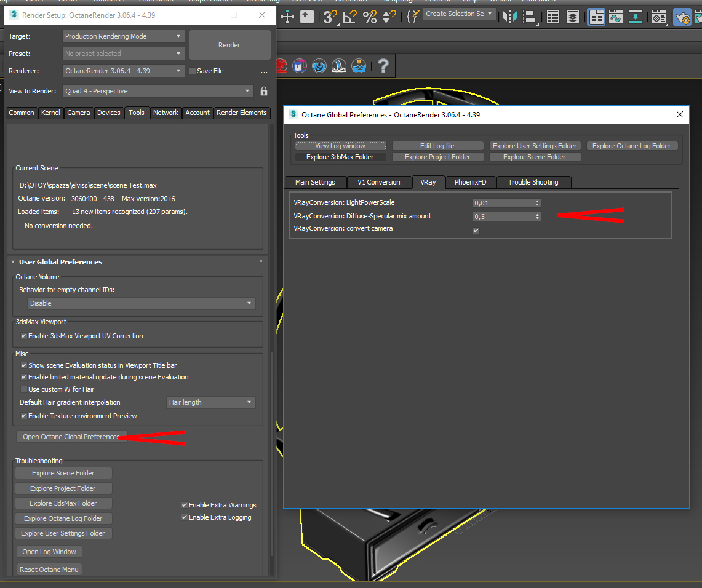Toggle Enable Extra Logging checkbox
The height and width of the screenshot is (588, 702).
pos(185,517)
